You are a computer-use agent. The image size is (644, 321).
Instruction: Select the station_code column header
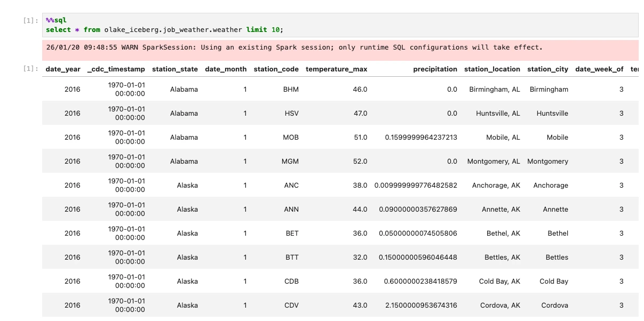(x=276, y=69)
